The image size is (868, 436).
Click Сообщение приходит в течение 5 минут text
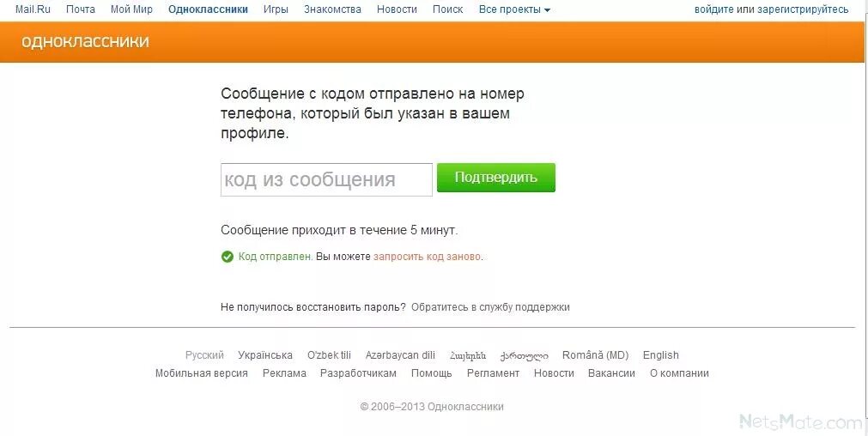pos(339,230)
